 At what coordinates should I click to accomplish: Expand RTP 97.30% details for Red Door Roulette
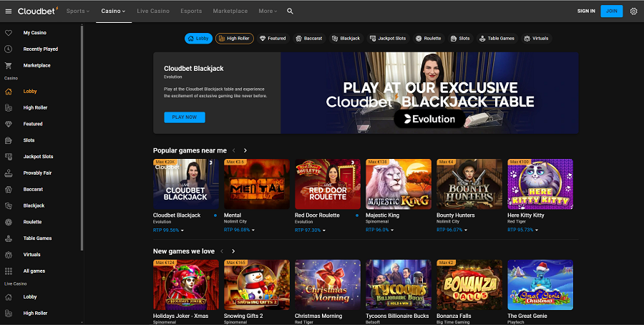coord(310,230)
